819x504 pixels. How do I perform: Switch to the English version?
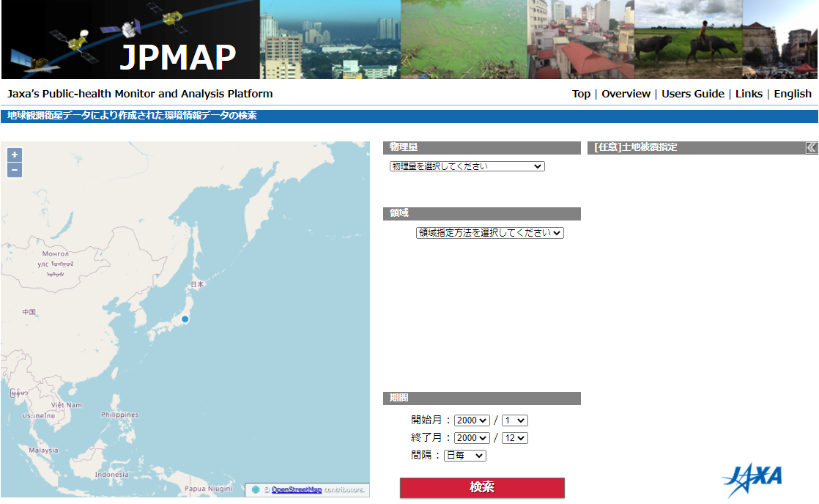[792, 94]
